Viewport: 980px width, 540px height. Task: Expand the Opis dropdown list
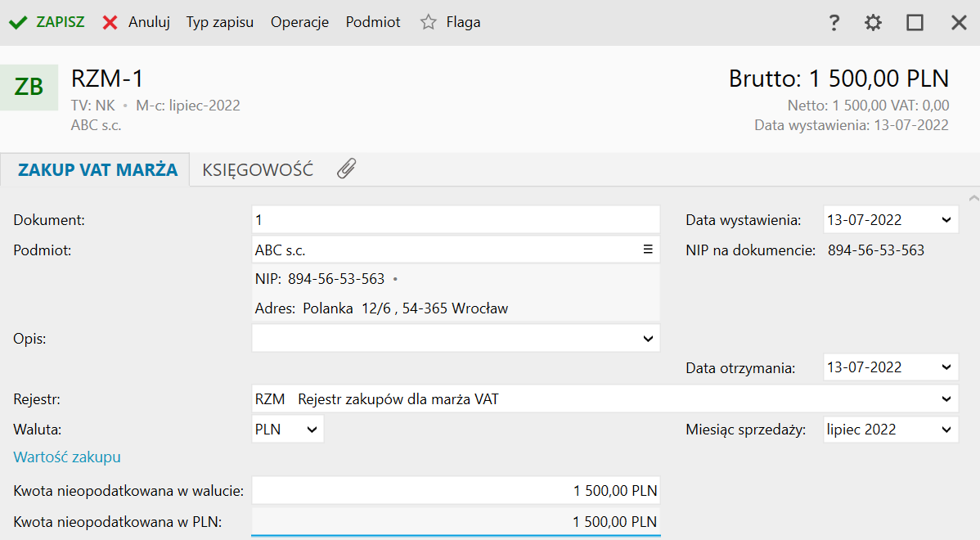(648, 339)
